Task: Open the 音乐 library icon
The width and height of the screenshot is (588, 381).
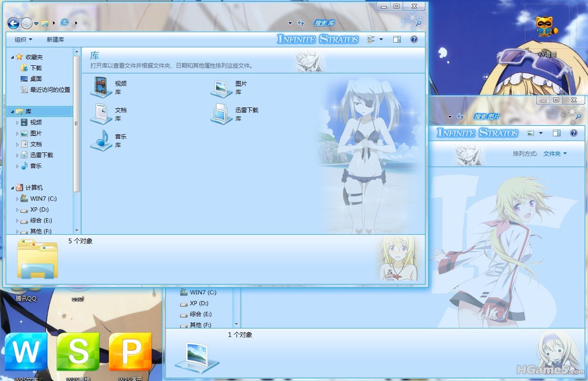Action: point(101,141)
